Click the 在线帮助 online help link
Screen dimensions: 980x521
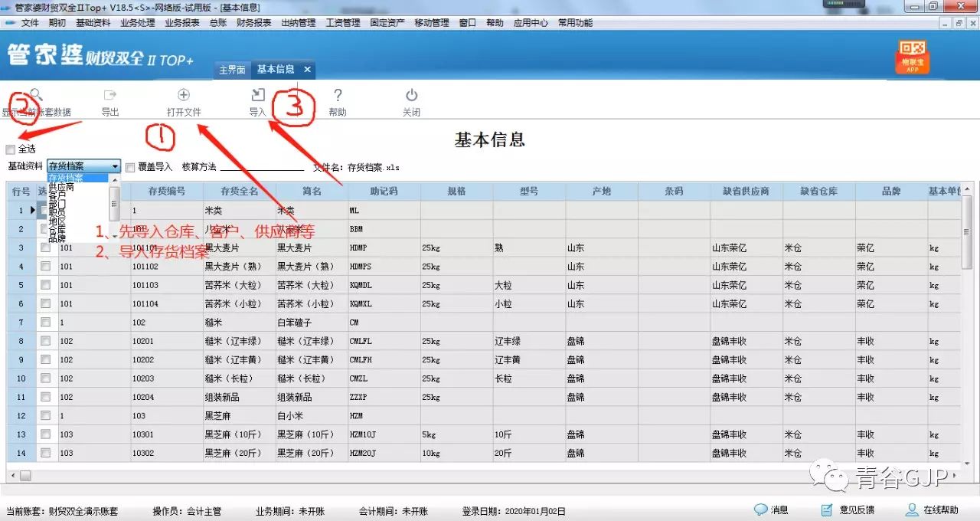(942, 509)
